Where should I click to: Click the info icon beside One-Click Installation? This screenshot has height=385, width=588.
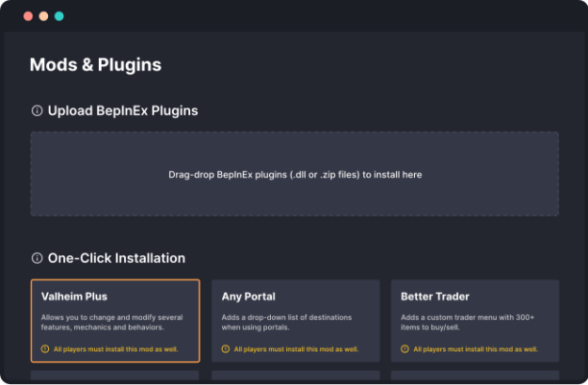(37, 258)
